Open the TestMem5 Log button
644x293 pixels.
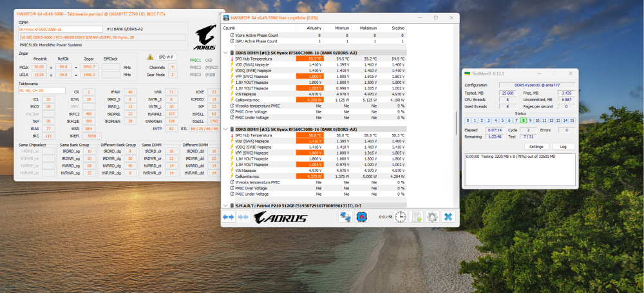(563, 147)
